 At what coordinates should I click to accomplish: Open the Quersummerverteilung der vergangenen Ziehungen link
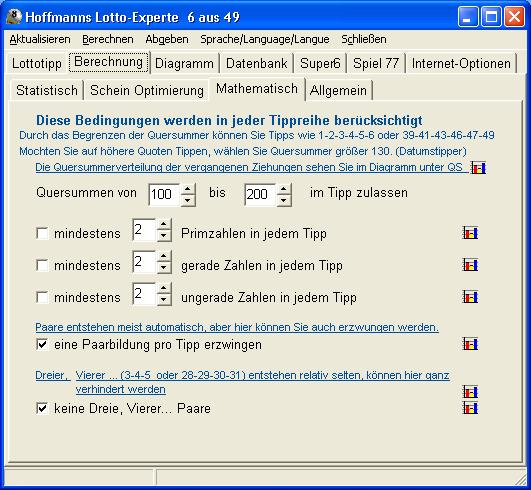pos(249,167)
